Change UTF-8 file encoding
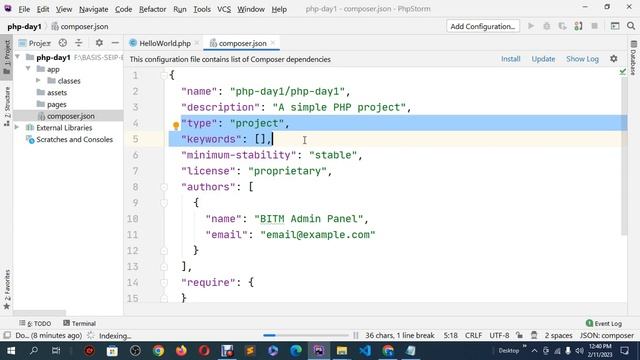 pyautogui.click(x=499, y=335)
